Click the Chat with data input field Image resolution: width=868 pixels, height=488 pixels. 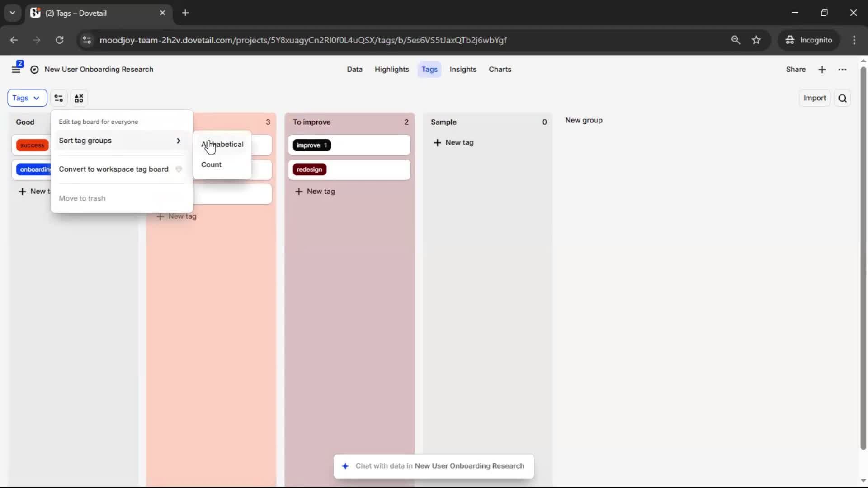[x=439, y=466]
